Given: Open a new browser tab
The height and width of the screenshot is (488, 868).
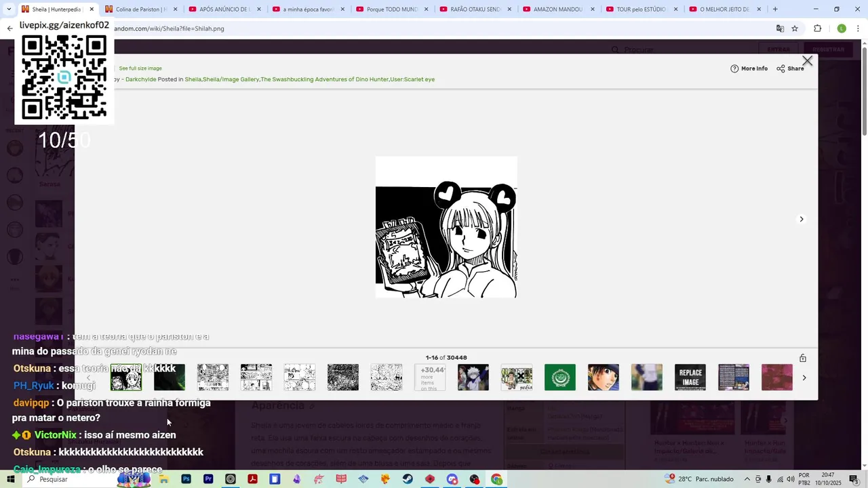Looking at the screenshot, I should pyautogui.click(x=775, y=9).
